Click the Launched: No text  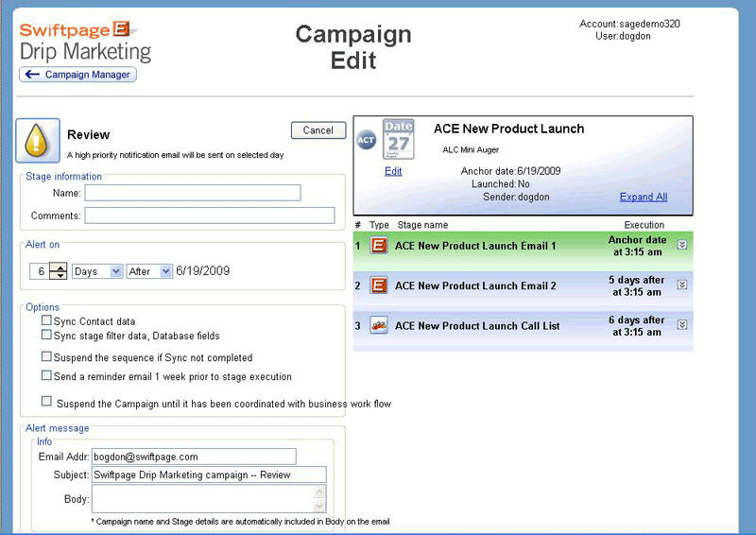click(501, 183)
